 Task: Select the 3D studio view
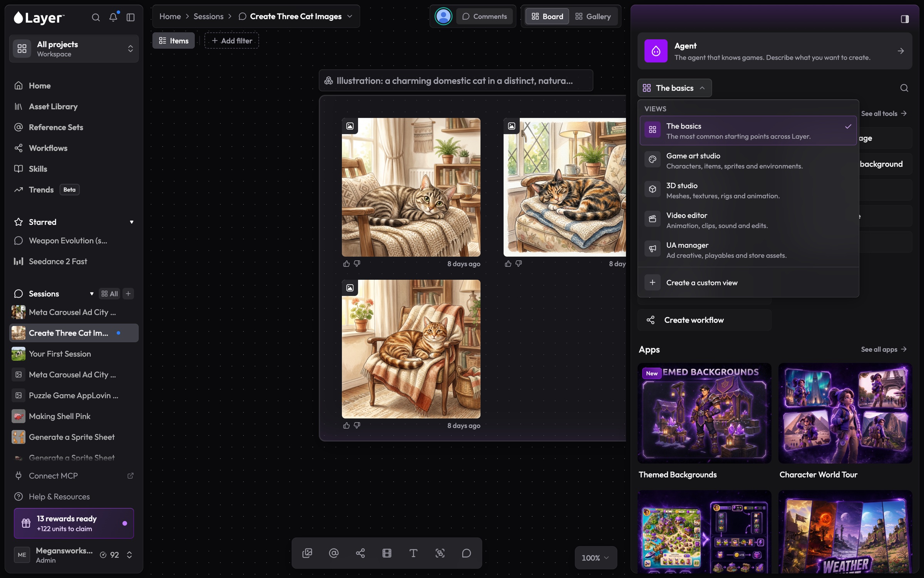pyautogui.click(x=748, y=190)
